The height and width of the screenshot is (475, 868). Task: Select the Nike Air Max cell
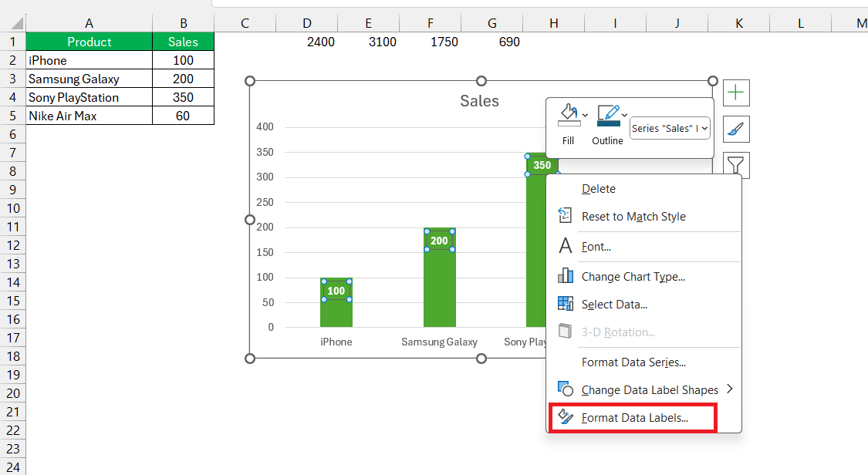(90, 116)
